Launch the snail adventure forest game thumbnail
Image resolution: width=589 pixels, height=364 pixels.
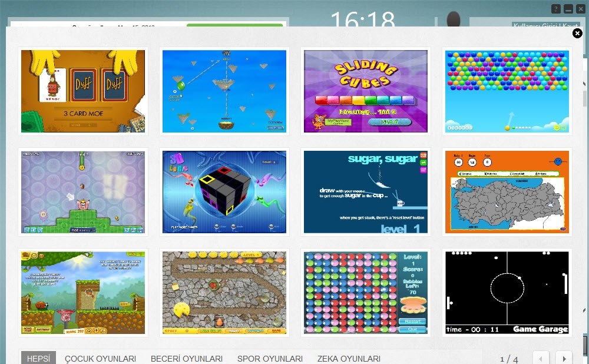83,293
